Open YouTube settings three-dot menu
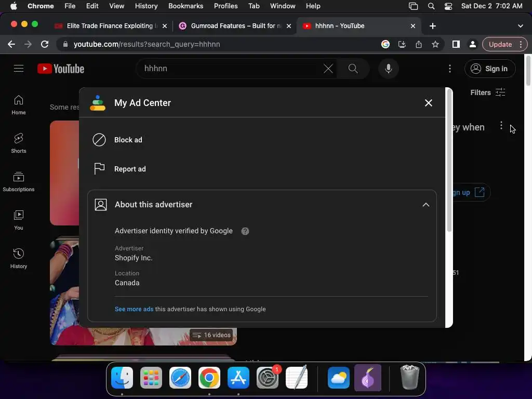The height and width of the screenshot is (399, 532). [450, 69]
